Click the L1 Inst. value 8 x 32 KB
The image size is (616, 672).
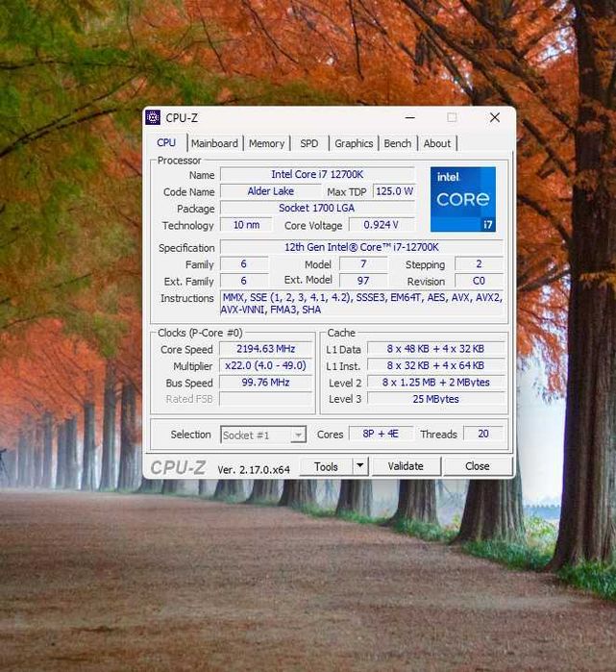coord(436,365)
